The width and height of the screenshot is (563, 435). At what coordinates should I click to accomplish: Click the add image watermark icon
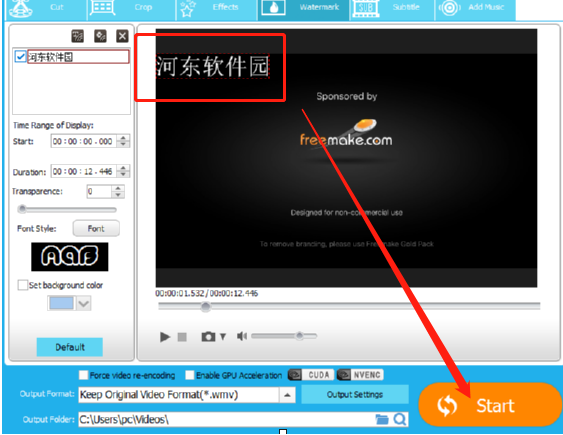100,36
